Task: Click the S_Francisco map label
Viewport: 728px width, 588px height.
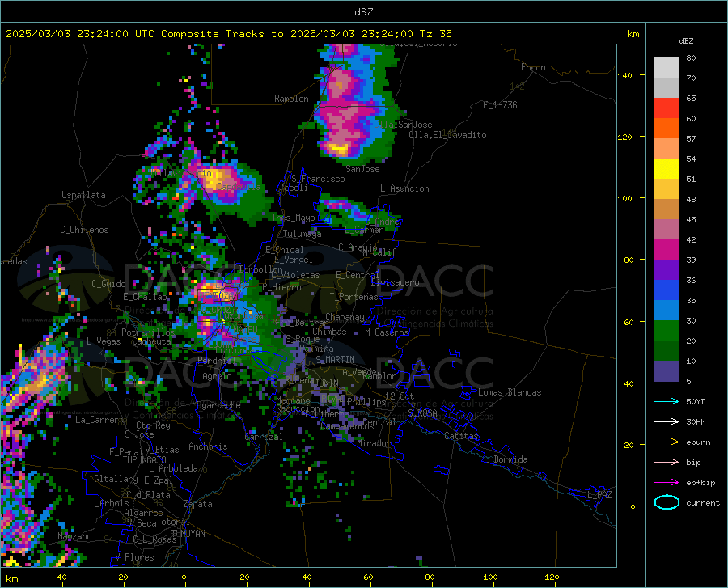Action: [x=318, y=179]
